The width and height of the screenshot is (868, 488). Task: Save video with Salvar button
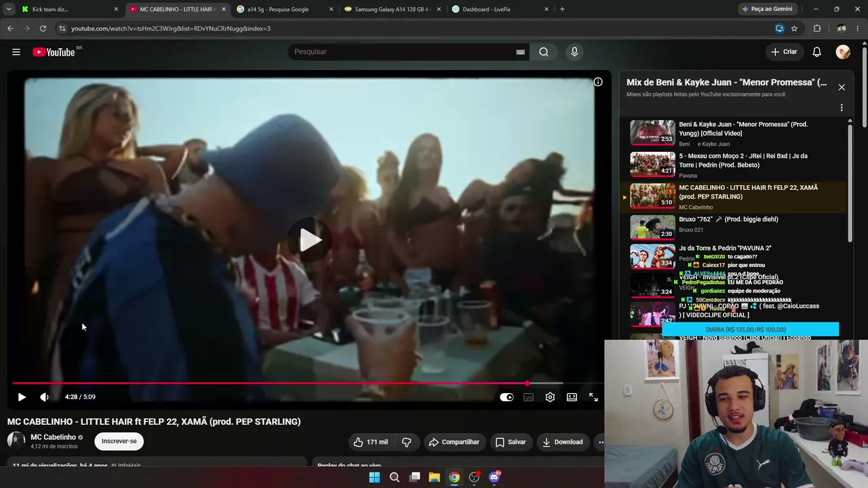(511, 442)
